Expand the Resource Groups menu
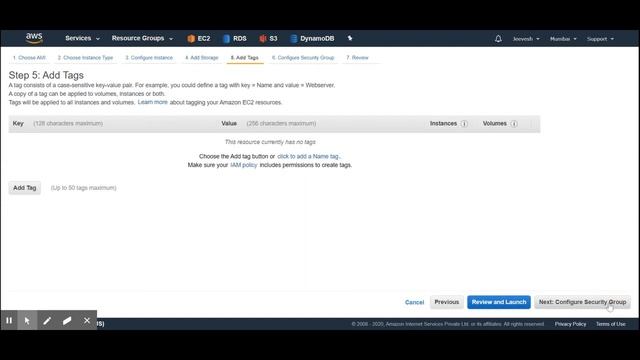Viewport: 640px width, 360px height. pyautogui.click(x=142, y=38)
